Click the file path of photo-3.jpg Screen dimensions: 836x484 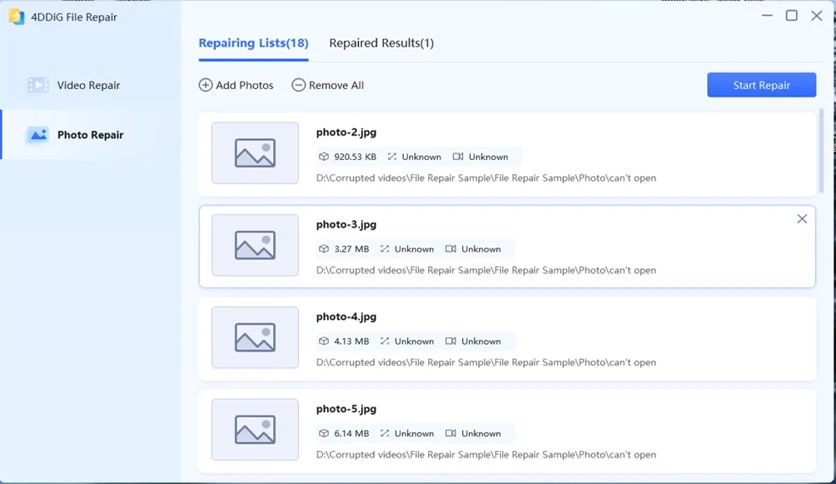pos(486,270)
